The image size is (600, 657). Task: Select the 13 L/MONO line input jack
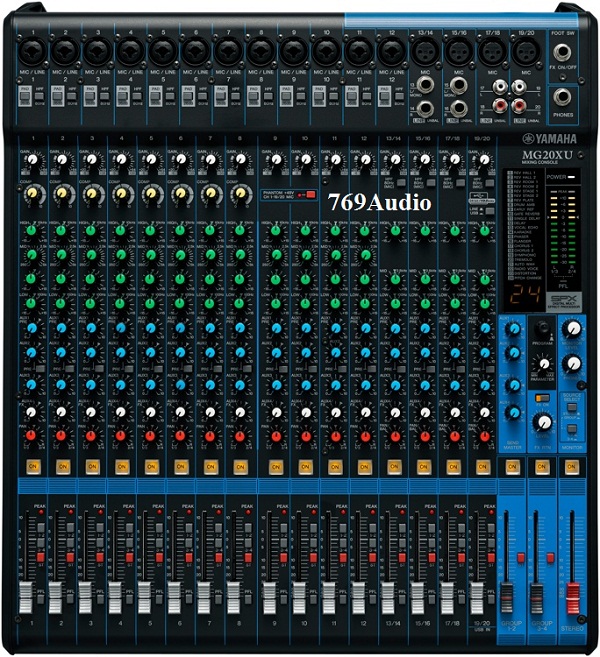tap(425, 85)
